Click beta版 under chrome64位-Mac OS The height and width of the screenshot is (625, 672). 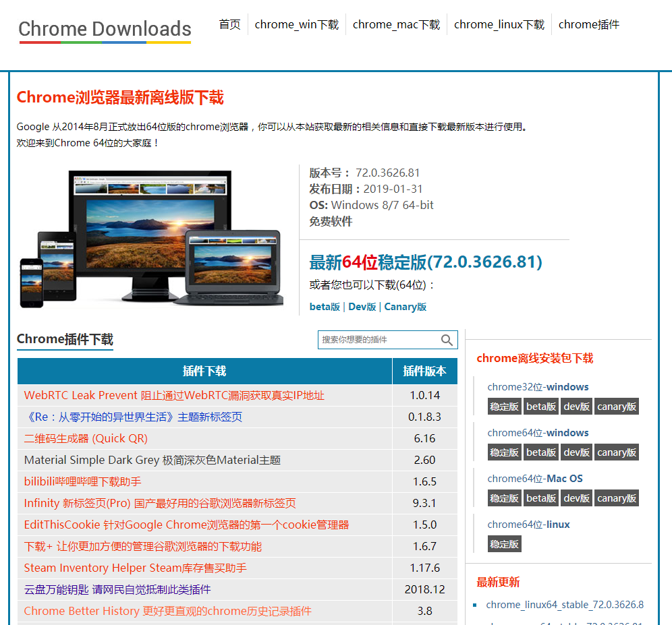pos(541,498)
